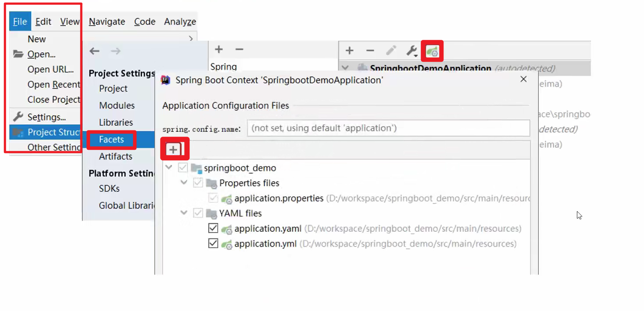Select the Spring facet entry

[224, 67]
